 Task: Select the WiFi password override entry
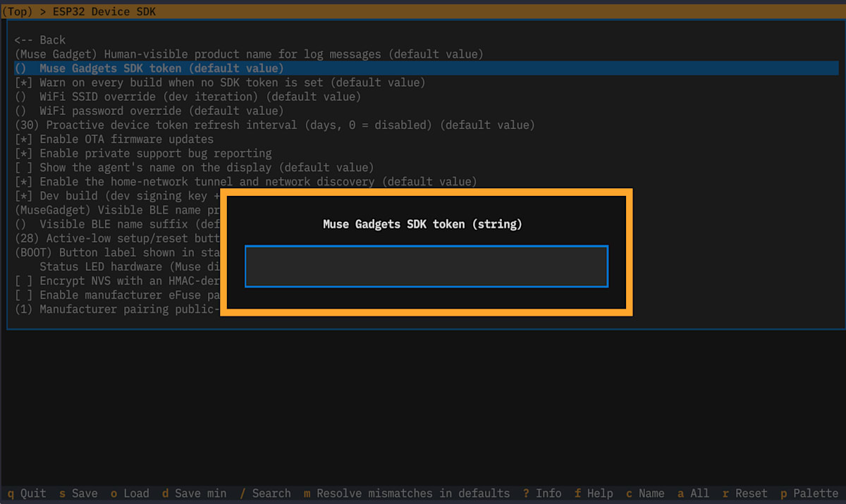point(149,111)
